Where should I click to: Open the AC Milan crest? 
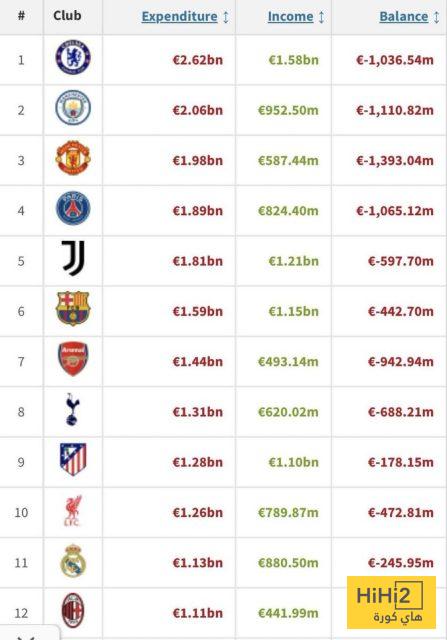click(x=73, y=611)
